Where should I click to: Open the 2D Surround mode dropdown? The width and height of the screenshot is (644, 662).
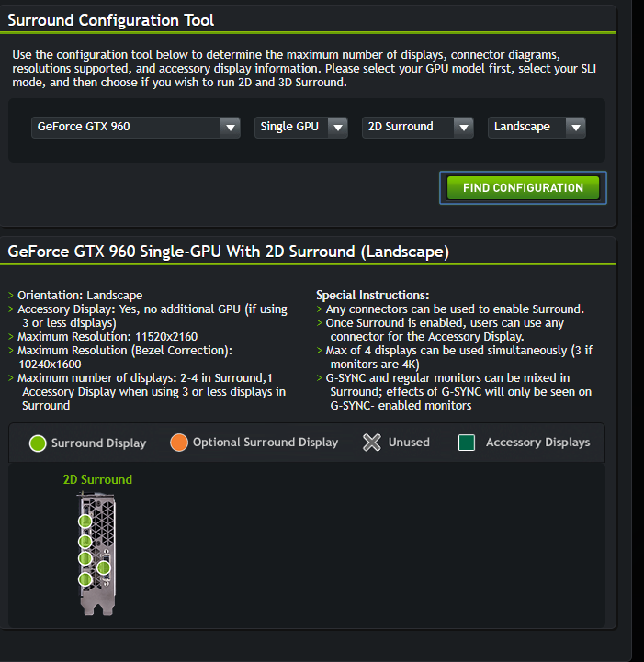click(418, 127)
